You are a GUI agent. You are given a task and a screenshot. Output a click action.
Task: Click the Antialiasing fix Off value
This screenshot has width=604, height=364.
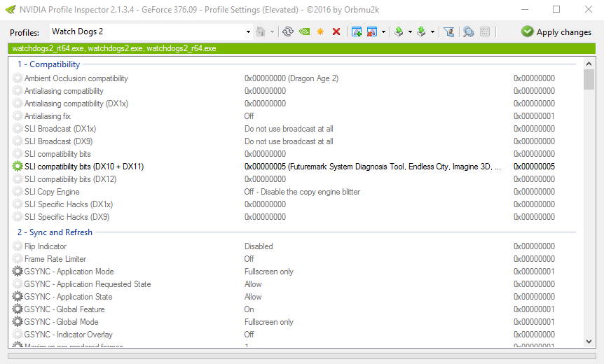(249, 115)
